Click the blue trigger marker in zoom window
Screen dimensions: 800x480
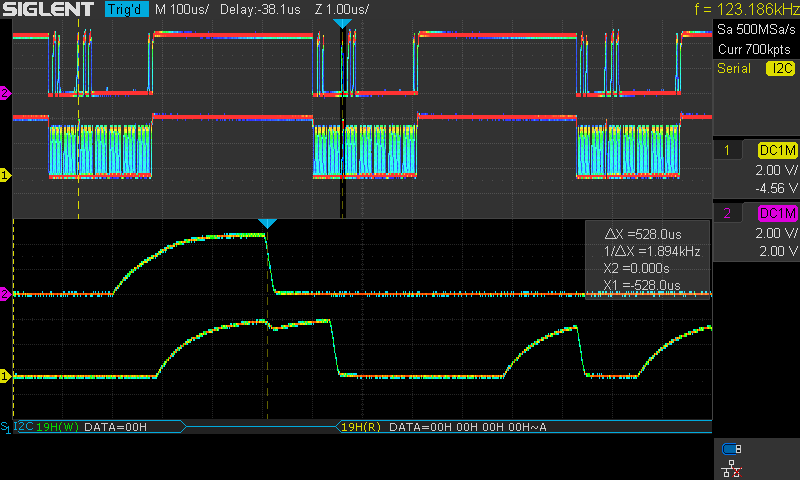pyautogui.click(x=267, y=223)
